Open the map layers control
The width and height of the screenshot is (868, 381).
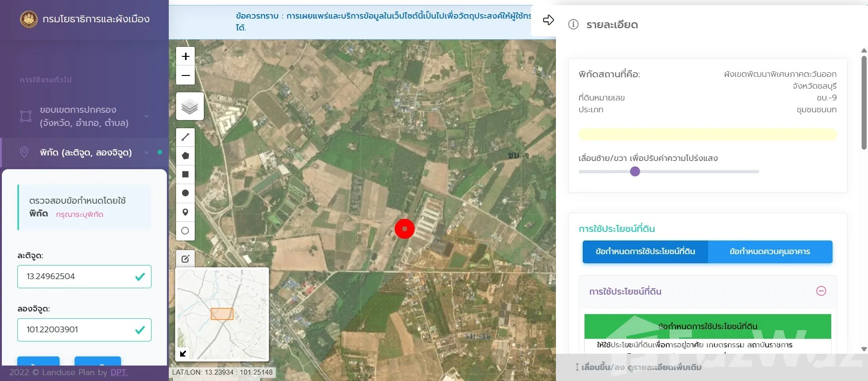(x=190, y=107)
